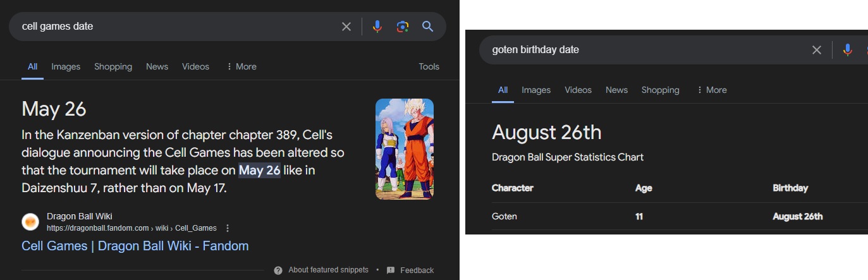Click the Dragon Ball Wiki site name
The image size is (868, 280).
[80, 216]
